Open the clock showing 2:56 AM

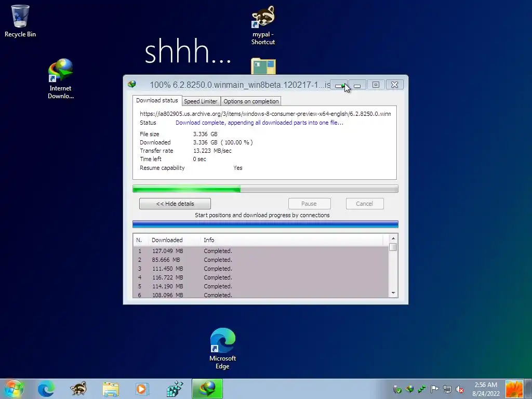coord(486,389)
